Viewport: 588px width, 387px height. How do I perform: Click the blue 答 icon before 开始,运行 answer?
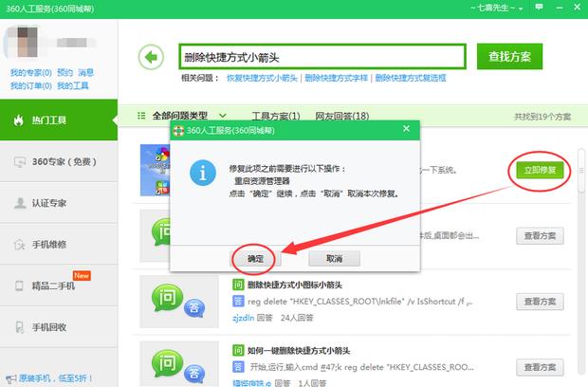pyautogui.click(x=238, y=367)
